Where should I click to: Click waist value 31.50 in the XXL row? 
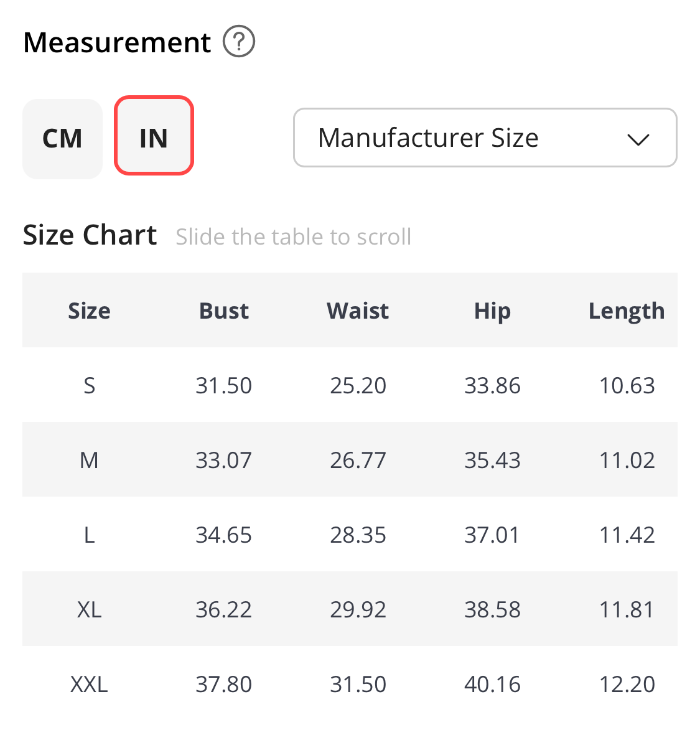[x=358, y=684]
